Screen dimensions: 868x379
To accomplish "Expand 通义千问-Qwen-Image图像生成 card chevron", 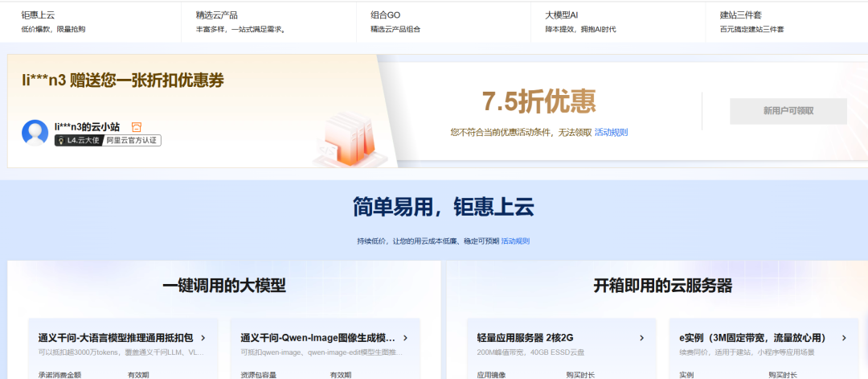I will (x=405, y=338).
